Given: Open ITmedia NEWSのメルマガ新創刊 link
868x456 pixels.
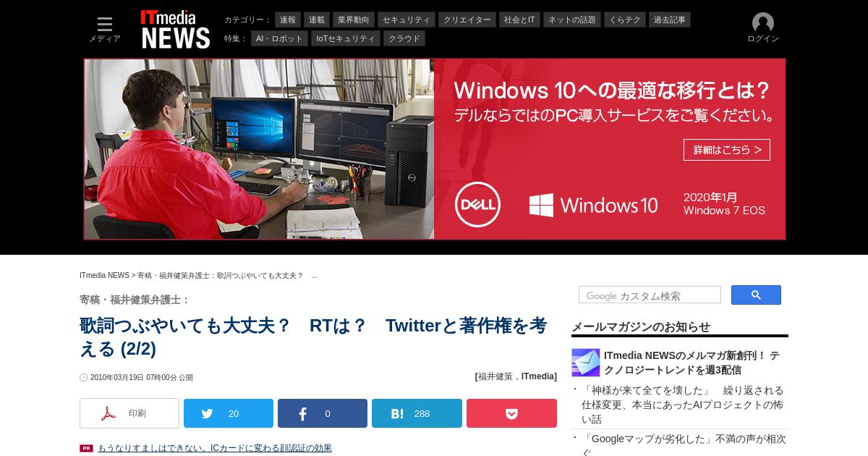Looking at the screenshot, I should [692, 363].
